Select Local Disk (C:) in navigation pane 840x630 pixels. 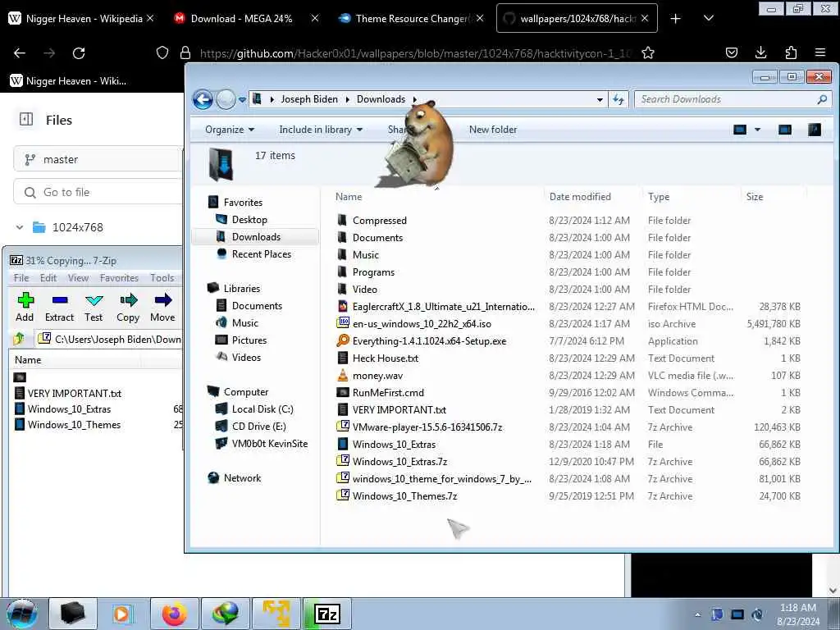262,409
